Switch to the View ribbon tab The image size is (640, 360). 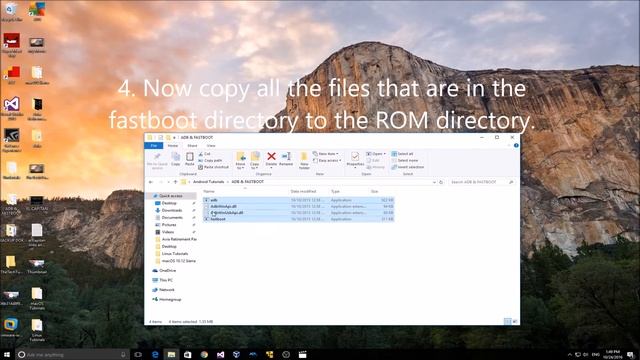211,146
